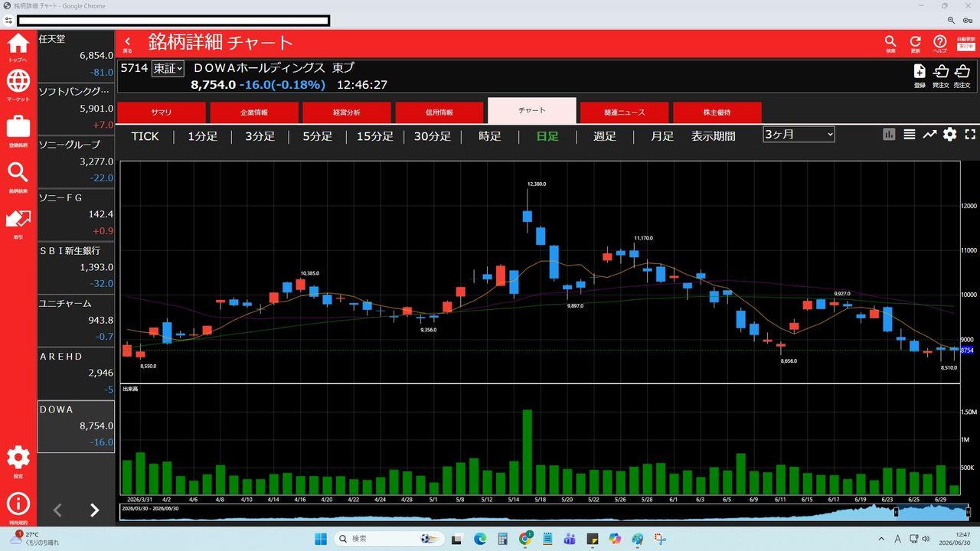Select TICK chart interval
980x551 pixels.
click(145, 136)
